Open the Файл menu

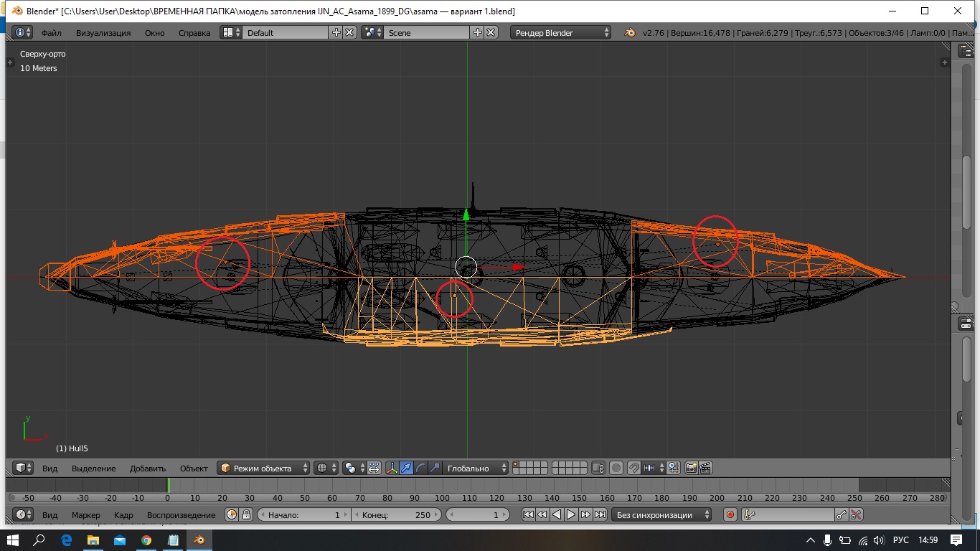[x=51, y=32]
